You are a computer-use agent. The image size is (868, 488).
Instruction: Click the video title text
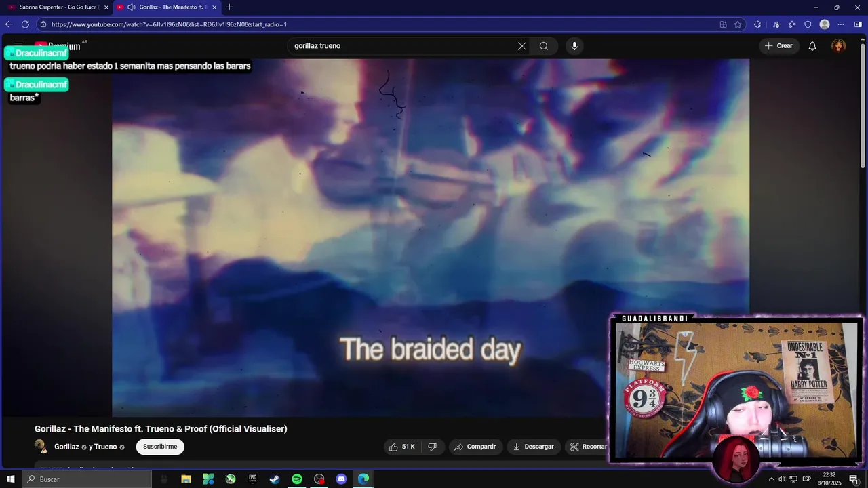coord(161,429)
